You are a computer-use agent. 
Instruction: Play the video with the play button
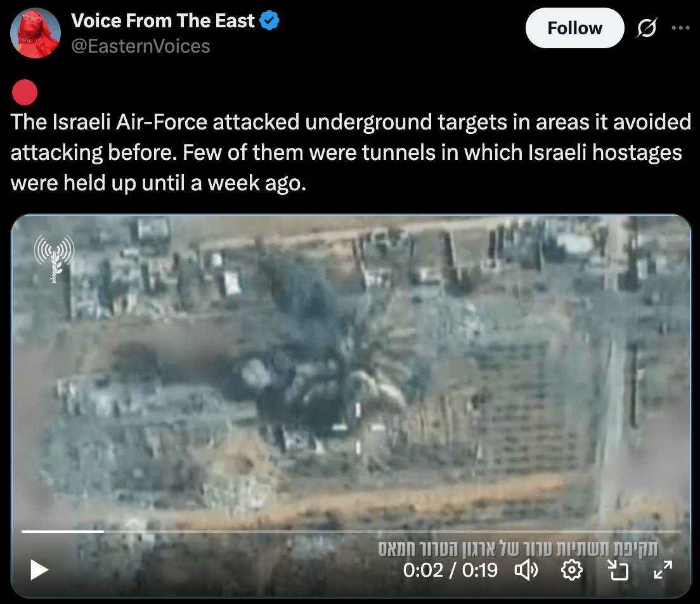39,570
